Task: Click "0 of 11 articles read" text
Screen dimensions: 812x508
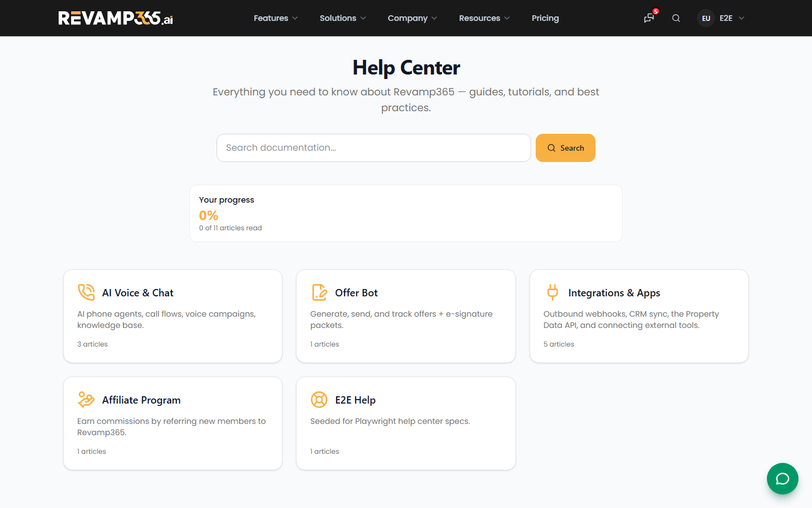Action: click(x=231, y=228)
